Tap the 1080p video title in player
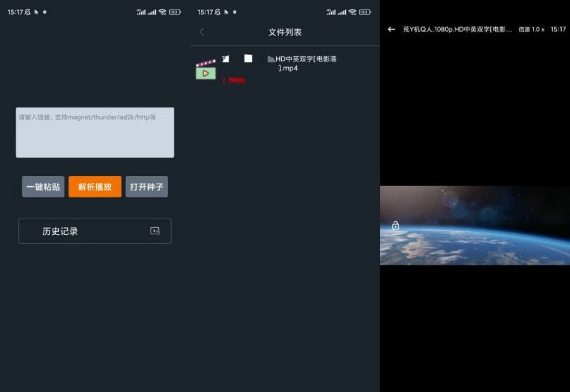The height and width of the screenshot is (392, 570). point(457,29)
